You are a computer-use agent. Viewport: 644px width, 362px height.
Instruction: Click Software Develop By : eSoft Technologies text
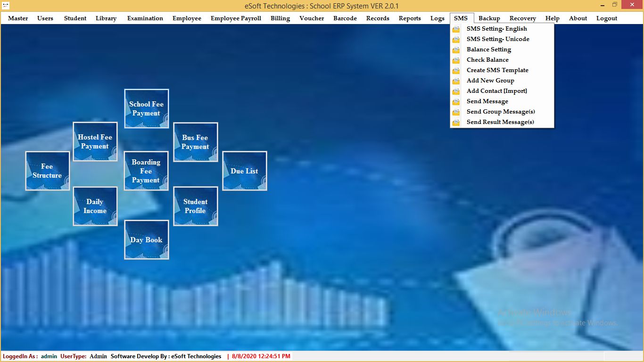(166, 356)
